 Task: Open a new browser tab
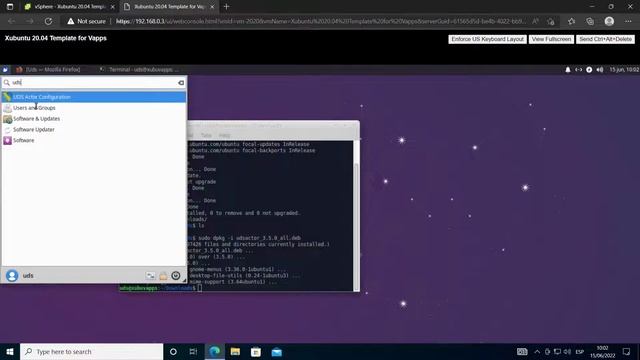pyautogui.click(x=227, y=7)
